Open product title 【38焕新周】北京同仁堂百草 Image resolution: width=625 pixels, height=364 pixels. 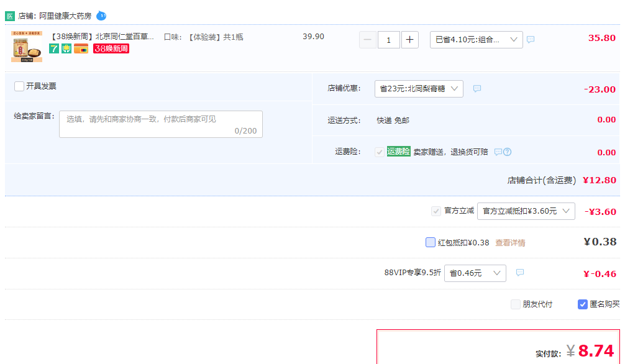pyautogui.click(x=102, y=37)
